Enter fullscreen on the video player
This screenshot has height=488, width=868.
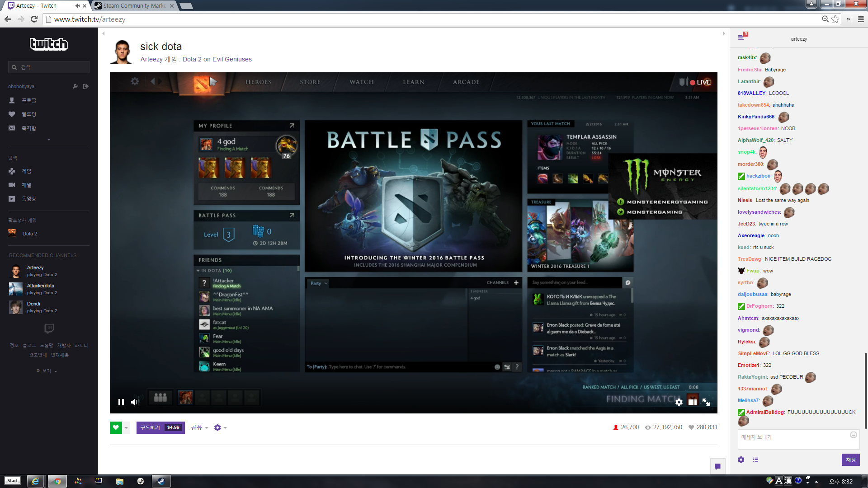[706, 402]
